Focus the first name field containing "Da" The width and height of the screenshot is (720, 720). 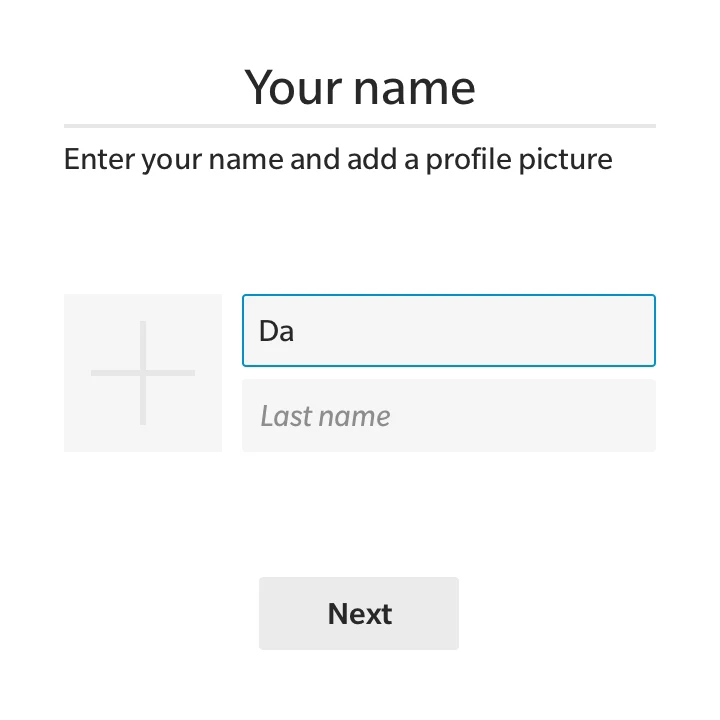(x=448, y=331)
